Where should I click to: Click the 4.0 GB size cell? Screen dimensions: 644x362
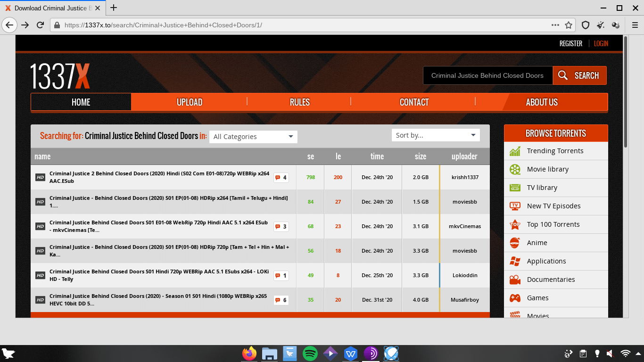pyautogui.click(x=421, y=300)
